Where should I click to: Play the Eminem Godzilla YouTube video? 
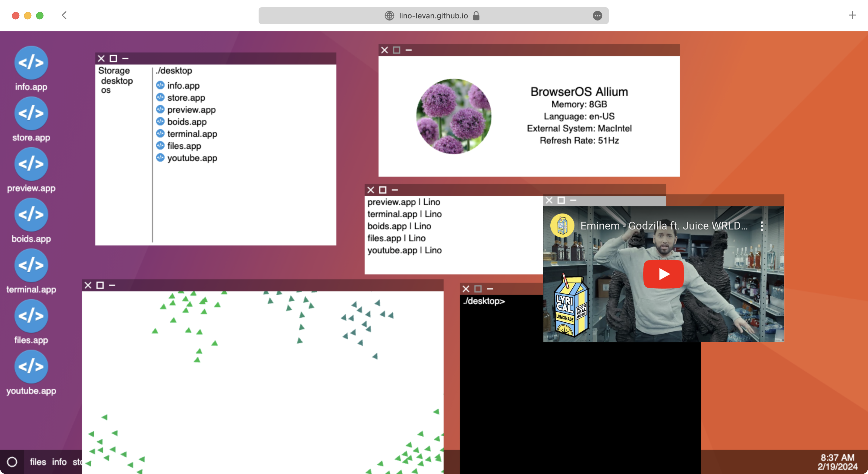pos(663,274)
